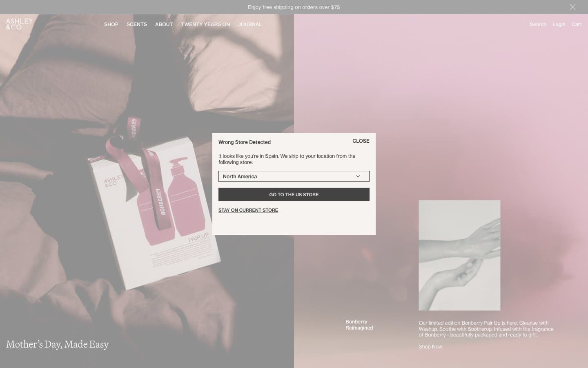Open the SCENTS menu
Viewport: 588px width, 368px height.
pos(137,25)
